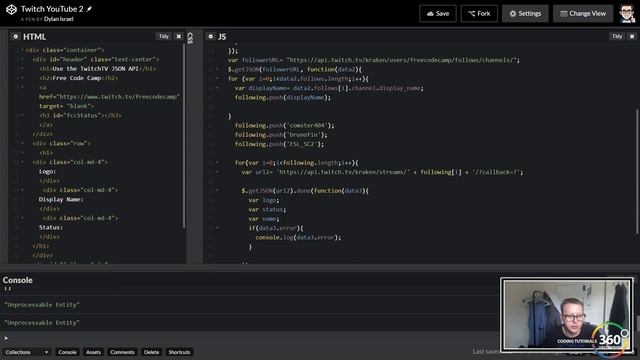The height and width of the screenshot is (360, 640).
Task: Collapse the div id header fold arrow
Action: tap(22, 59)
